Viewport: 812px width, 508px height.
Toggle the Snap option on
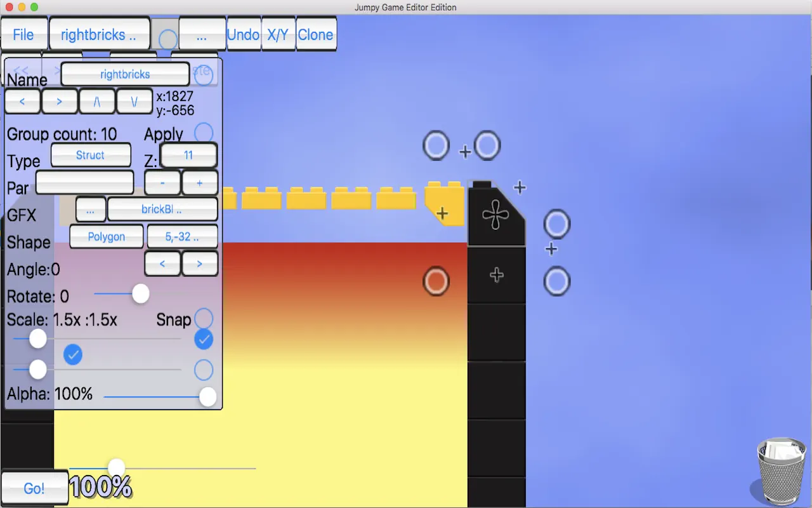pos(204,318)
